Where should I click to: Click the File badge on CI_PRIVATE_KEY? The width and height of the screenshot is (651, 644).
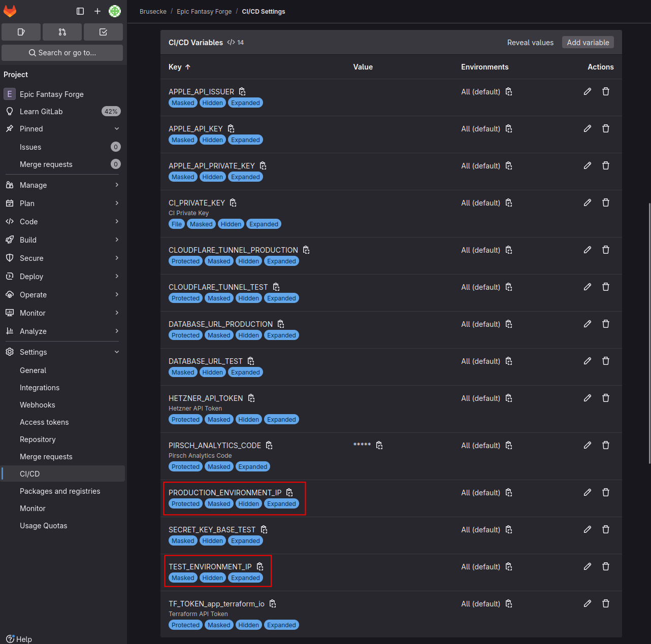click(177, 224)
